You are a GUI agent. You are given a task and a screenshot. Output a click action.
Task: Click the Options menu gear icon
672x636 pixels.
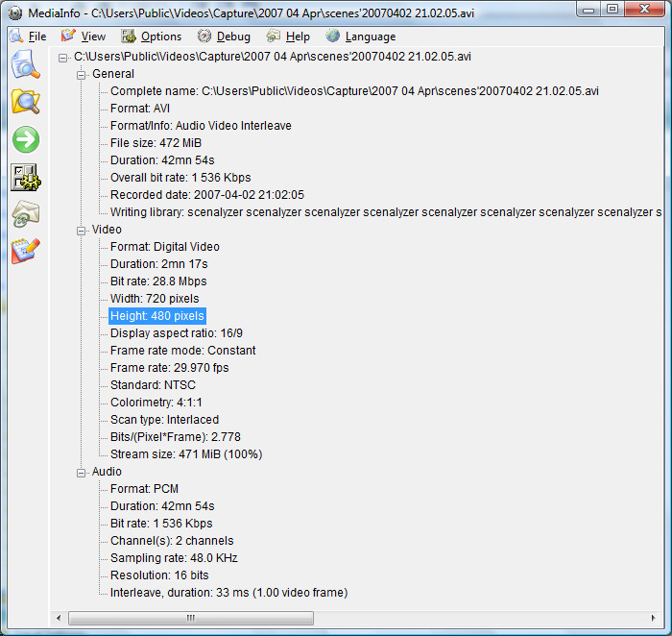point(128,37)
